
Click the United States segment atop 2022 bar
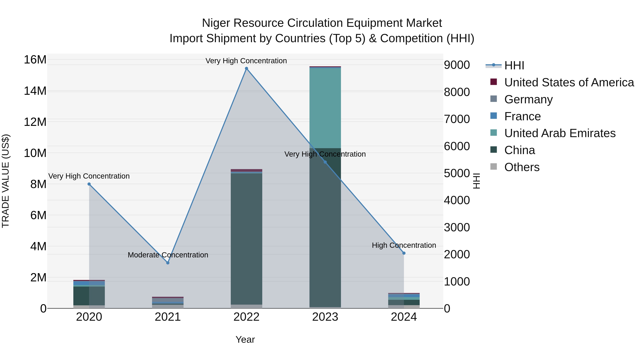click(247, 170)
